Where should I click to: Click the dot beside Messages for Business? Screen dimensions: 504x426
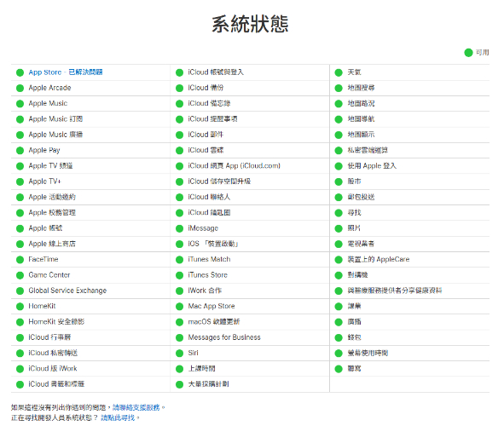pyautogui.click(x=179, y=337)
